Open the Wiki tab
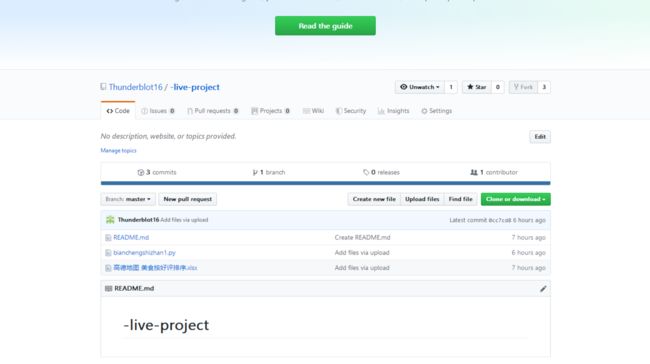This screenshot has height=364, width=650. 313,111
